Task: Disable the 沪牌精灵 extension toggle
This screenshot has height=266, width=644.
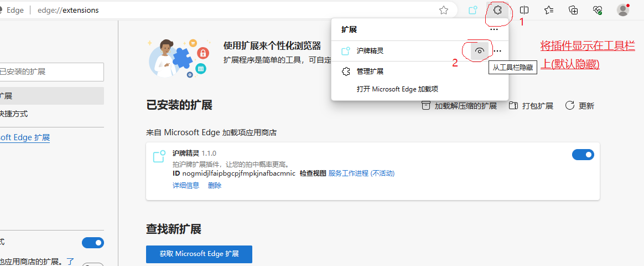Action: (x=583, y=155)
